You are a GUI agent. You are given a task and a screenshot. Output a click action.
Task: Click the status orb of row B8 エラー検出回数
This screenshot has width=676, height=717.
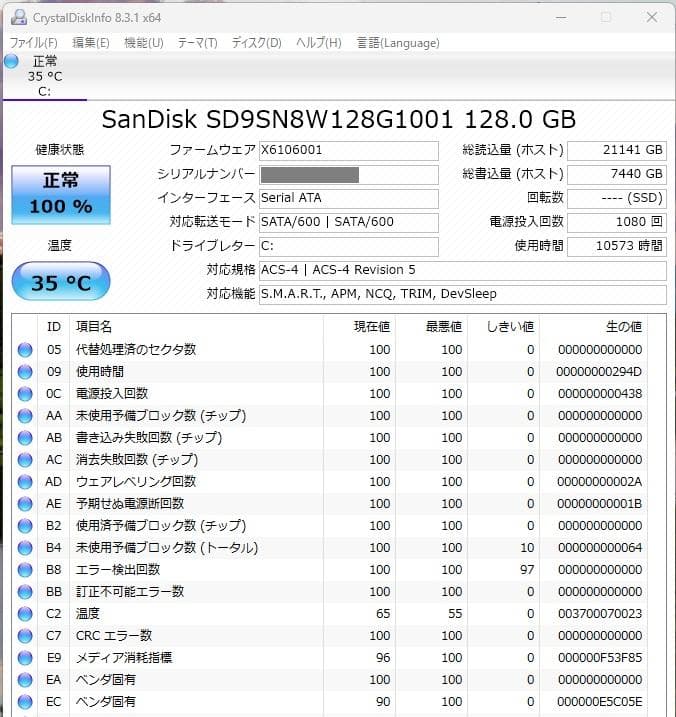(x=25, y=570)
